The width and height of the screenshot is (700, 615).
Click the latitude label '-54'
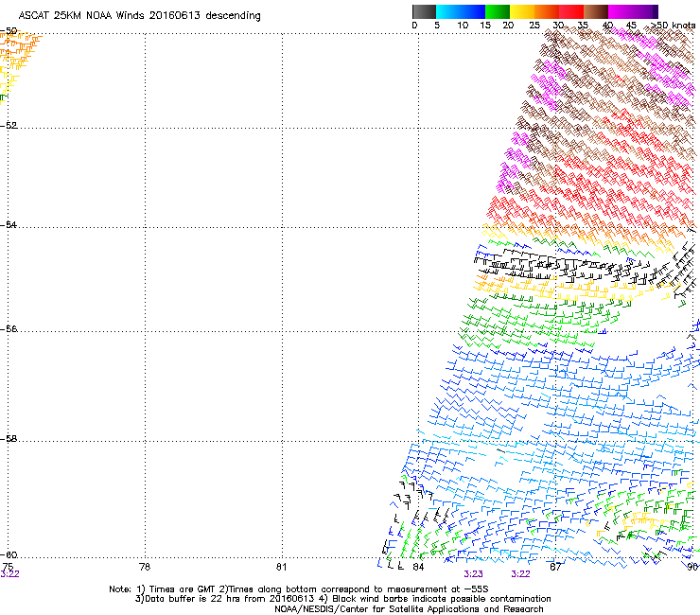point(9,225)
